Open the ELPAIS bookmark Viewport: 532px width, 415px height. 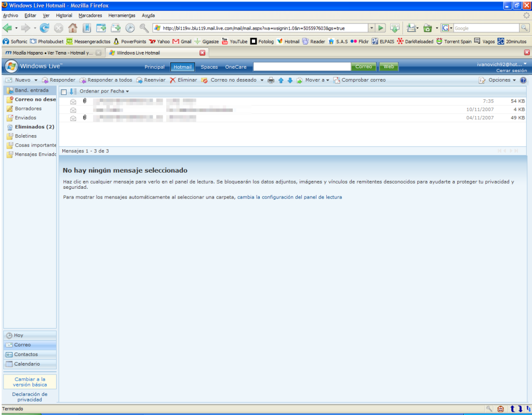point(383,42)
